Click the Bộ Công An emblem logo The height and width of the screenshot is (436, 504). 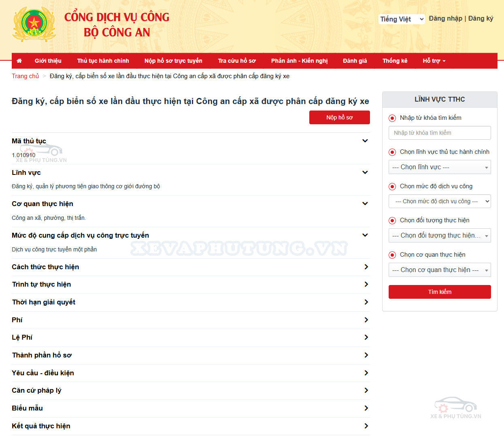pos(34,24)
